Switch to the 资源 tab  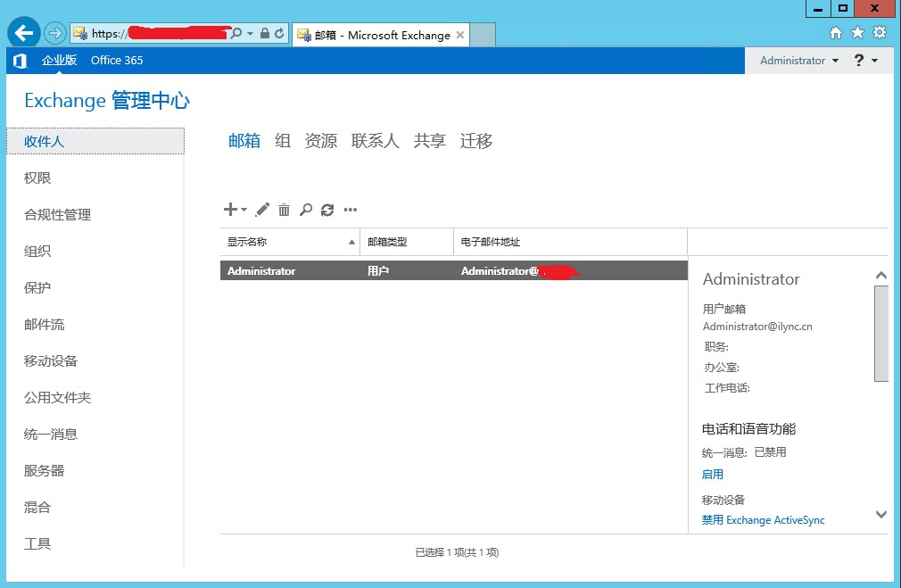320,140
